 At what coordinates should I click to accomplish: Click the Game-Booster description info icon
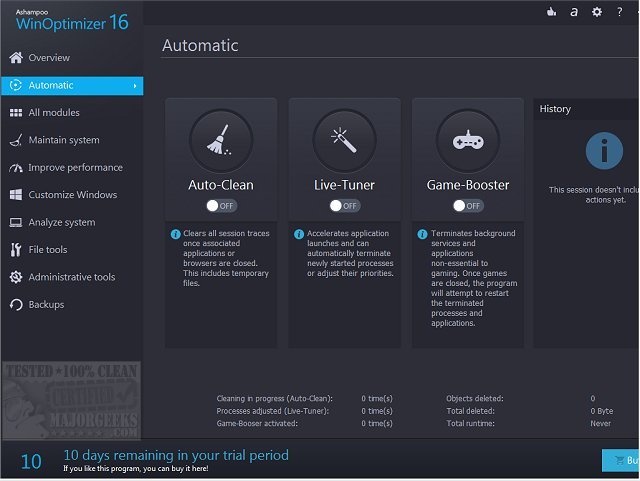pyautogui.click(x=422, y=234)
